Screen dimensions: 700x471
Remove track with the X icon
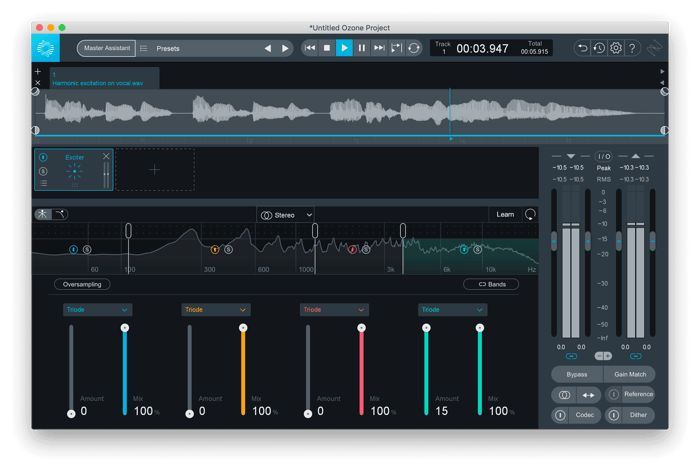tap(38, 83)
